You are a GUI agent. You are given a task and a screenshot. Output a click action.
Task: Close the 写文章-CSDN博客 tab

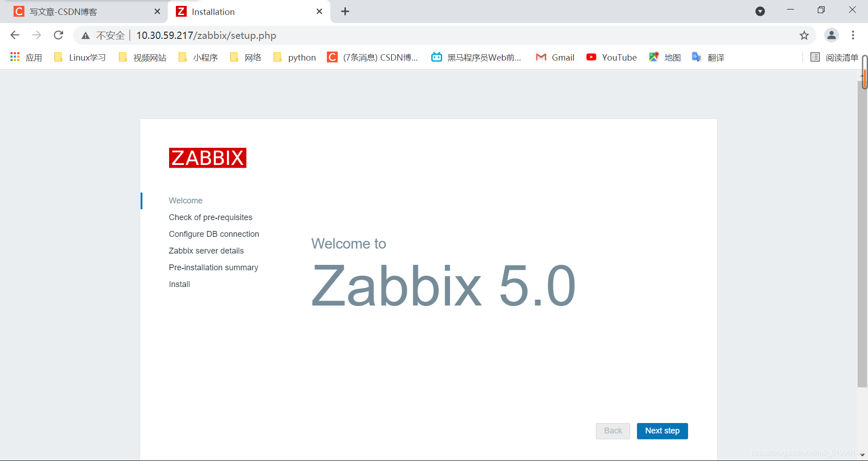(x=157, y=12)
